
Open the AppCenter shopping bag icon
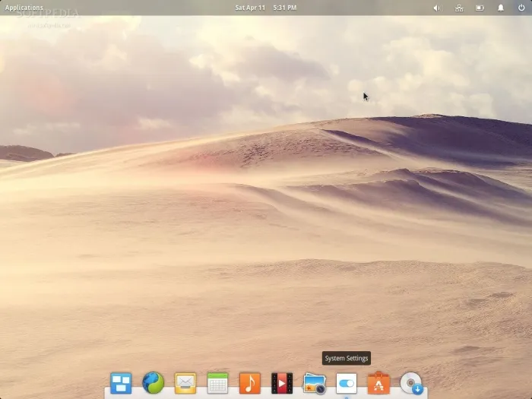[x=378, y=383]
